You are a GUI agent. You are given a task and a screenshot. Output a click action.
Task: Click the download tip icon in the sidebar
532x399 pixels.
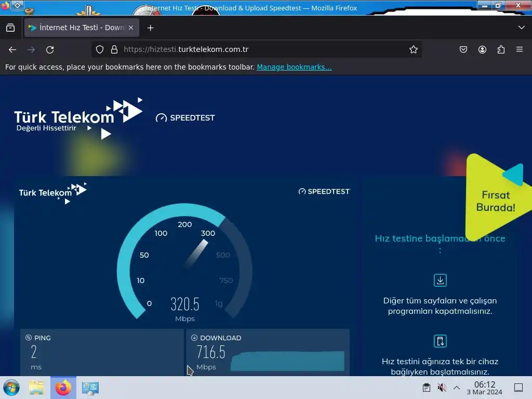click(440, 280)
